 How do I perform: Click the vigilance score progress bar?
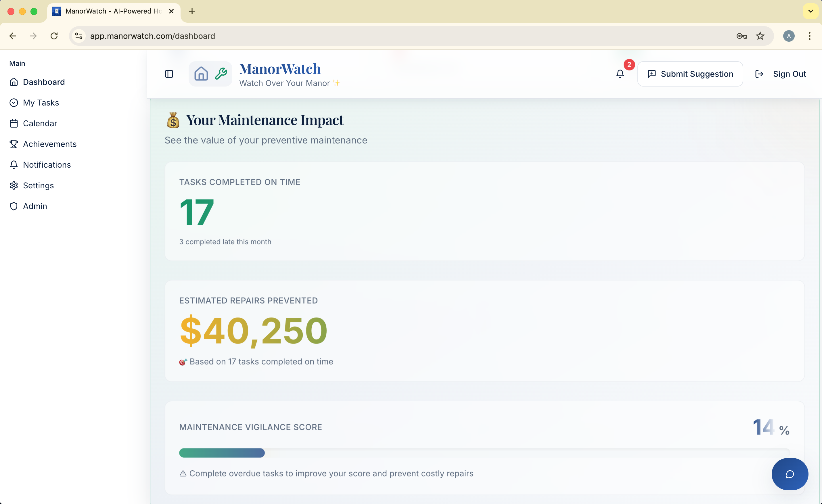point(484,453)
